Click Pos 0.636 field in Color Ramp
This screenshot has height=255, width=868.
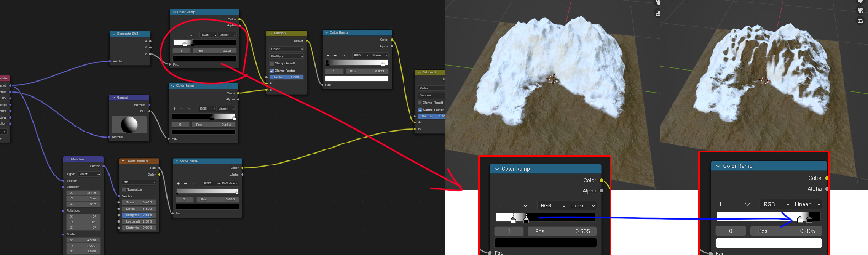coord(214,125)
